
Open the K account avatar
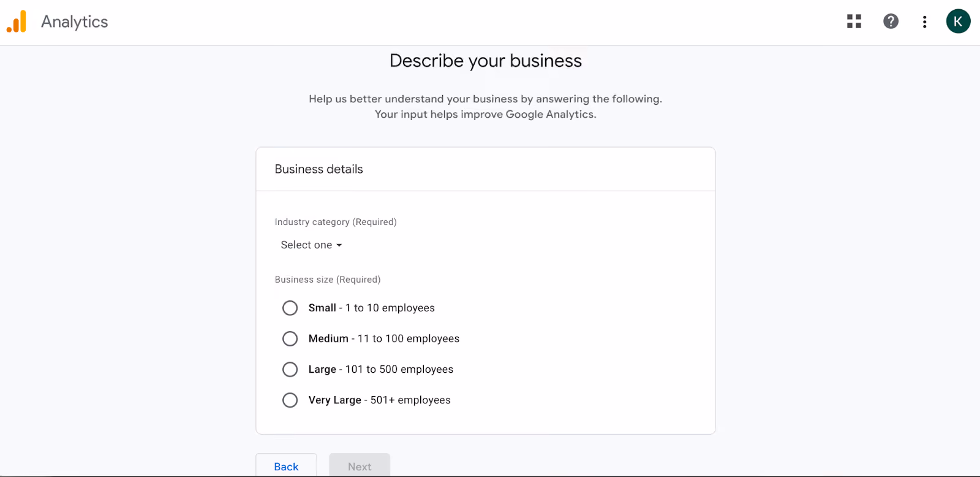tap(958, 21)
